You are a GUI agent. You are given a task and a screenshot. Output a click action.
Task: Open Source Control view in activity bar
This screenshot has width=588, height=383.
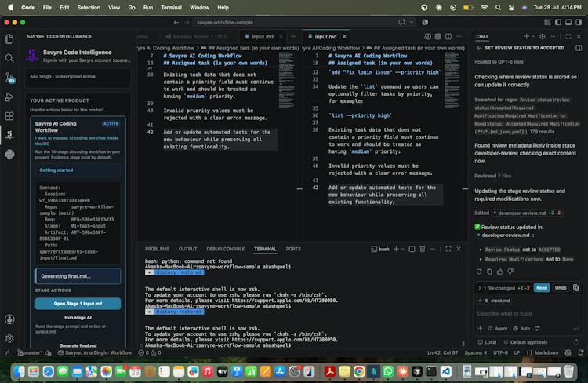click(x=9, y=78)
